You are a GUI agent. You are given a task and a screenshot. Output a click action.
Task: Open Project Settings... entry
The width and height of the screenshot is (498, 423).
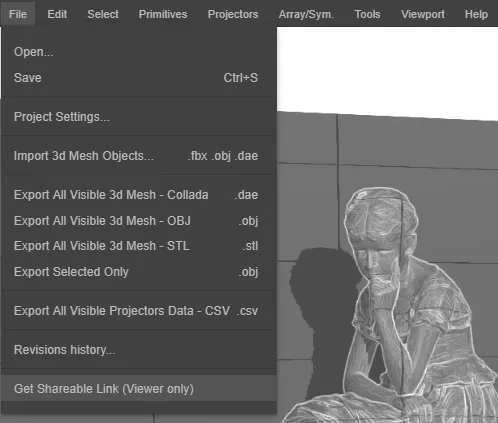click(139, 117)
